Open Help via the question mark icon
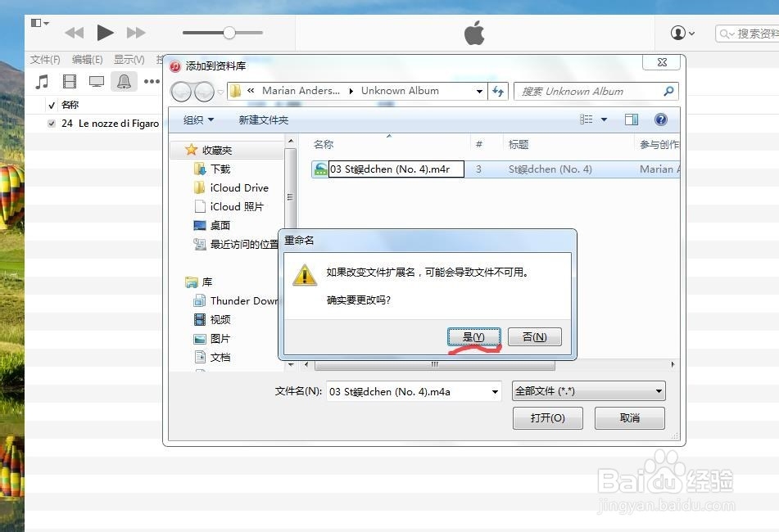 click(x=660, y=119)
